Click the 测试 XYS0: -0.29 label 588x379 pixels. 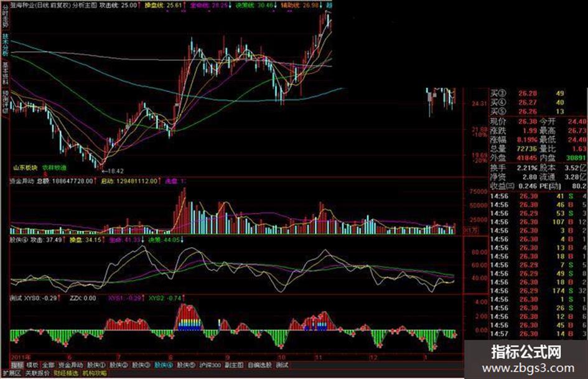[x=35, y=298]
